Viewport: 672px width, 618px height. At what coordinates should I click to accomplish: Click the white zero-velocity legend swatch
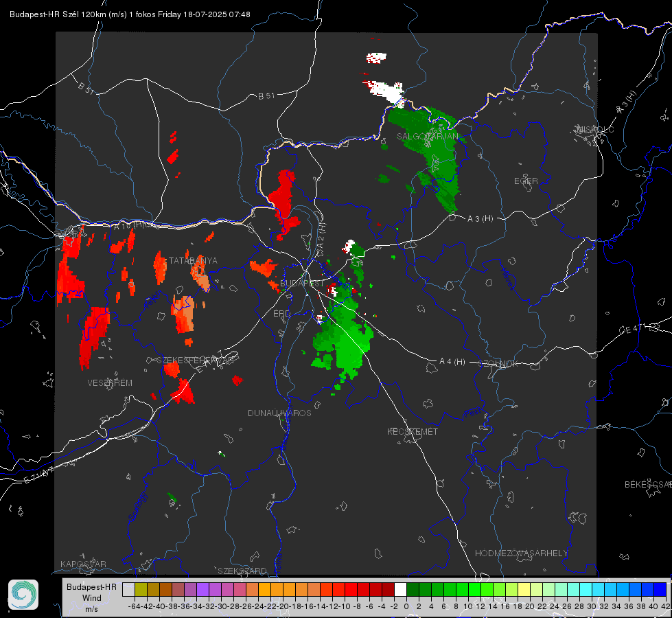[x=400, y=589]
